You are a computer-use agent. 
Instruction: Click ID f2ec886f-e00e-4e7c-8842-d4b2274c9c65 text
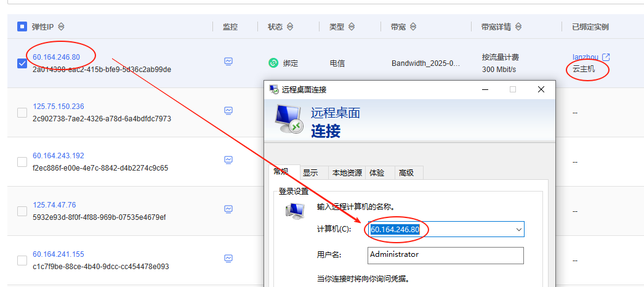point(100,168)
